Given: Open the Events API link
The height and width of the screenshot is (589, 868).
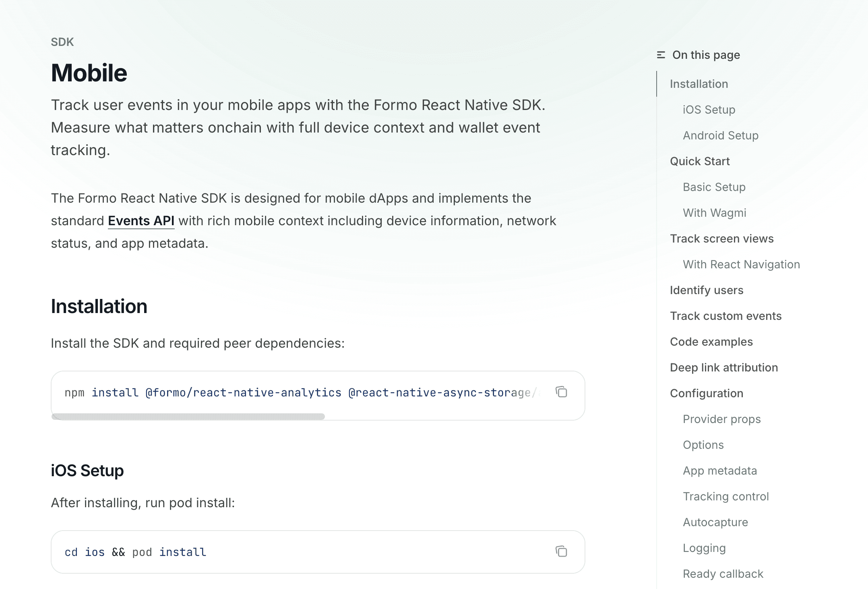Looking at the screenshot, I should pyautogui.click(x=141, y=221).
